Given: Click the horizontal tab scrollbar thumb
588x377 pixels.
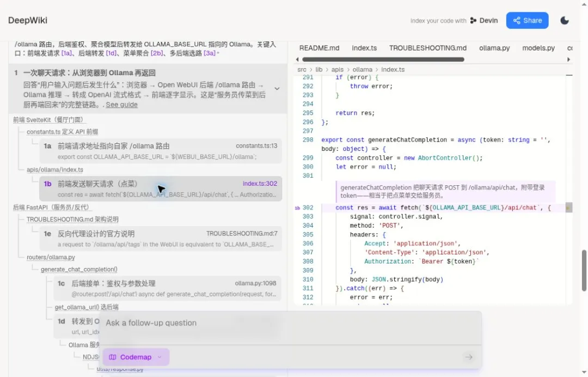Looking at the screenshot, I should point(383,59).
